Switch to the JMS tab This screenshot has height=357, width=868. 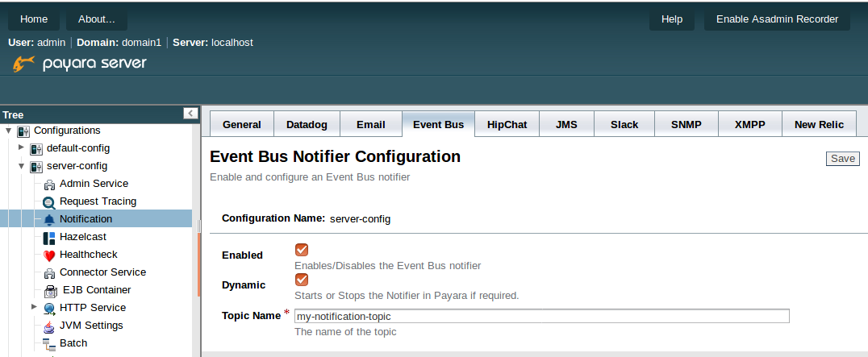[566, 124]
